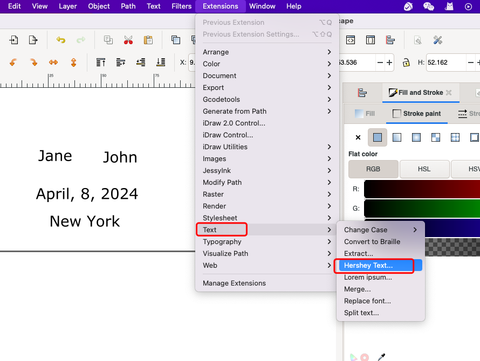This screenshot has width=480, height=361.
Task: Toggle width-height ratio lock
Action: 406,62
